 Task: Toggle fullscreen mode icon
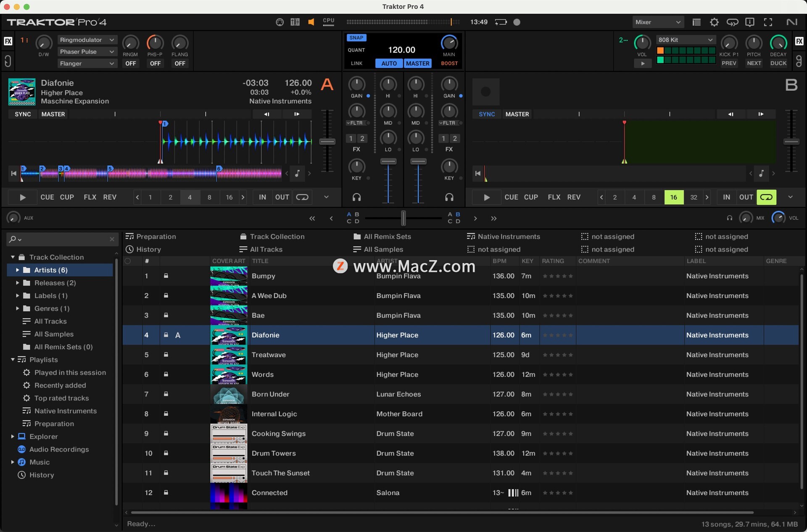tap(768, 22)
